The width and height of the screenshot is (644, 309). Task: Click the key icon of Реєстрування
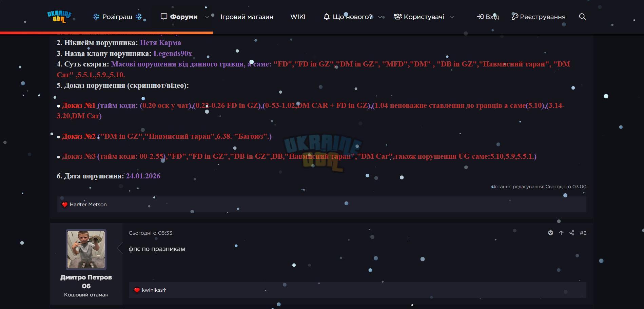(x=515, y=17)
